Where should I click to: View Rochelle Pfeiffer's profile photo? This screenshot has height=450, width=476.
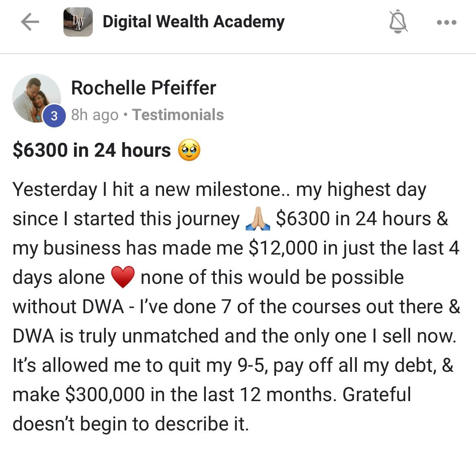coord(36,98)
